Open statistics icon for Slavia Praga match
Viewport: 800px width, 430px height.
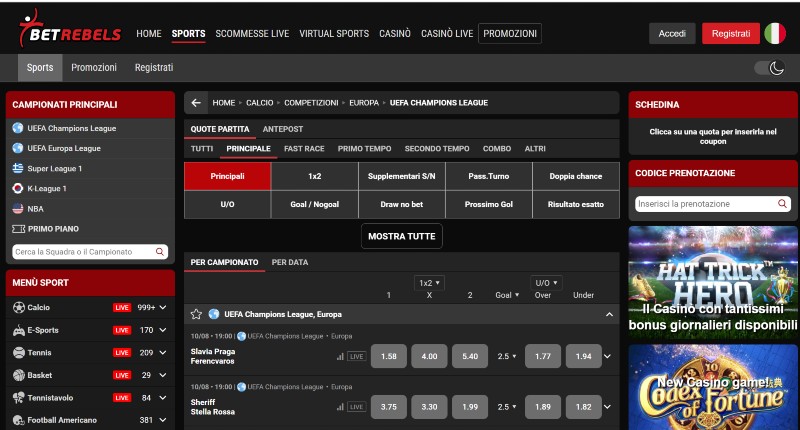(340, 357)
